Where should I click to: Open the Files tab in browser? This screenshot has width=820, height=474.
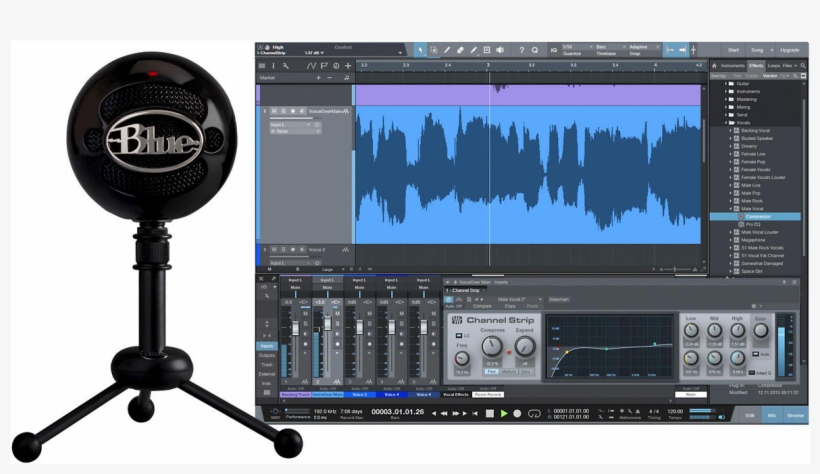pos(788,65)
